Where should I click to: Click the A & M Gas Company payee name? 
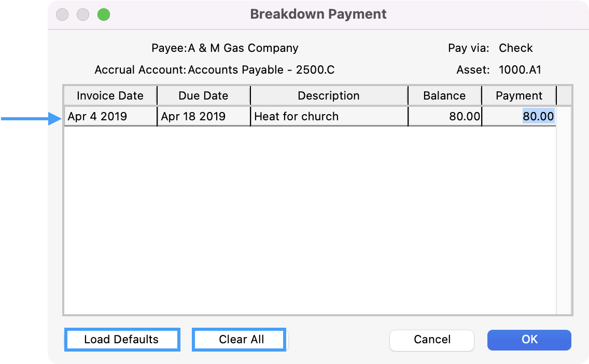point(243,48)
